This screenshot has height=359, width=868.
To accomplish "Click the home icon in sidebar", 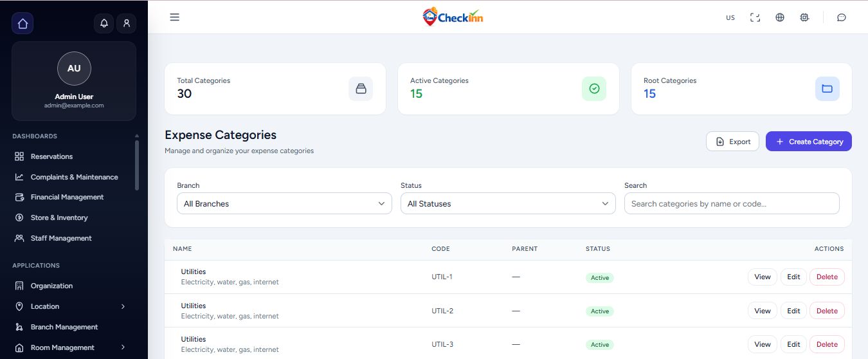I will click(23, 24).
